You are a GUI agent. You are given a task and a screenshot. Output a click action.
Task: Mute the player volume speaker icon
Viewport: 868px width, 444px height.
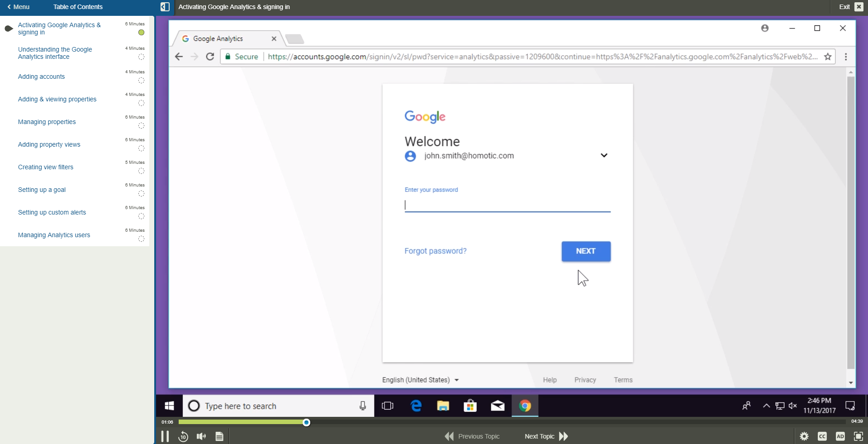point(201,436)
